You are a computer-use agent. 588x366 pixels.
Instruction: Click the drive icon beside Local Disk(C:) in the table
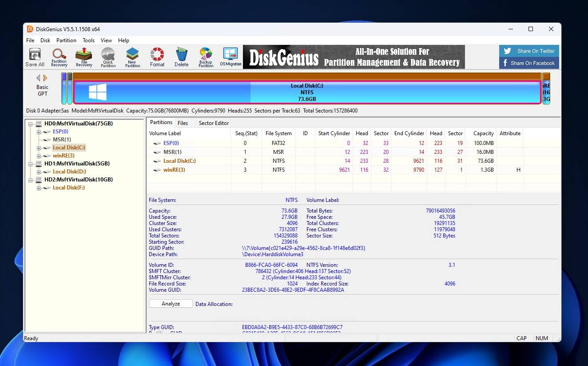click(x=157, y=161)
